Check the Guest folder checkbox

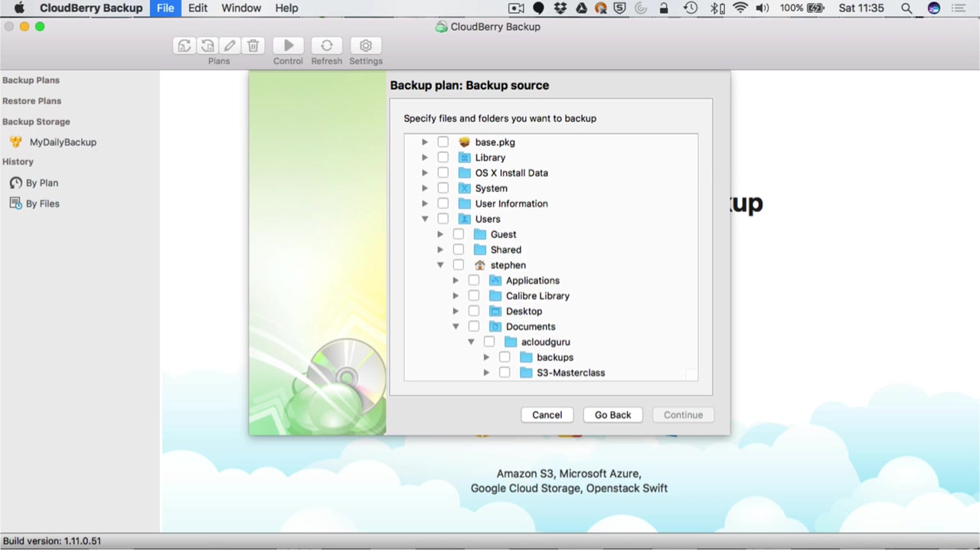point(459,234)
